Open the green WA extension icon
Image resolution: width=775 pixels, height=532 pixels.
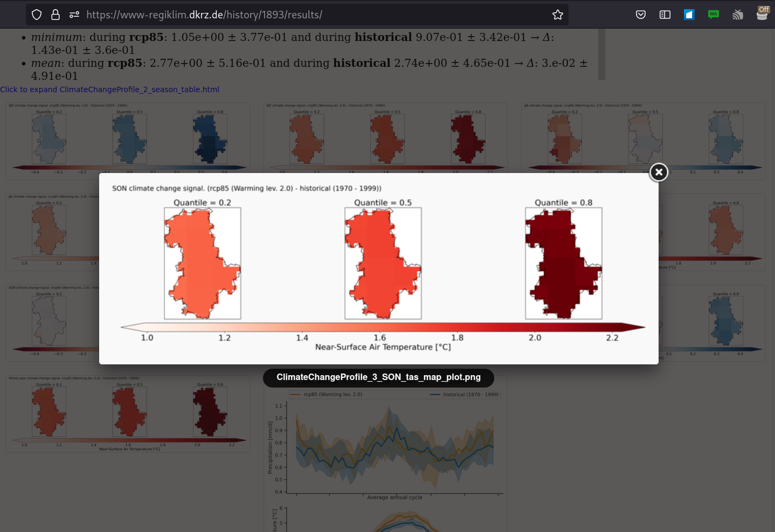coord(714,15)
